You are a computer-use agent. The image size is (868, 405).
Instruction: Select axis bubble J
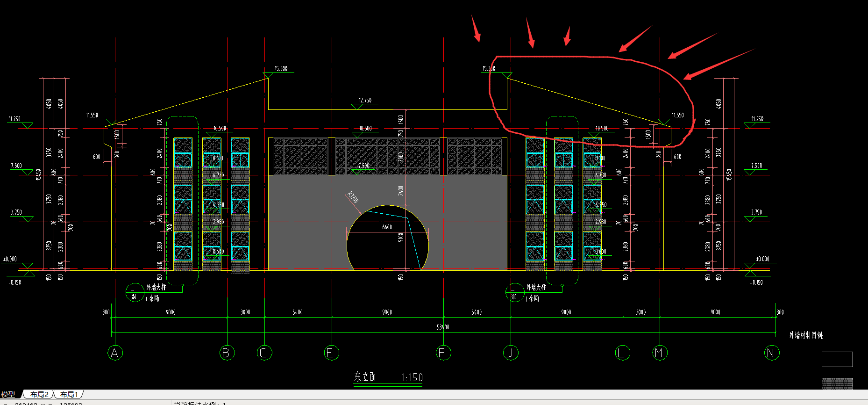click(511, 353)
